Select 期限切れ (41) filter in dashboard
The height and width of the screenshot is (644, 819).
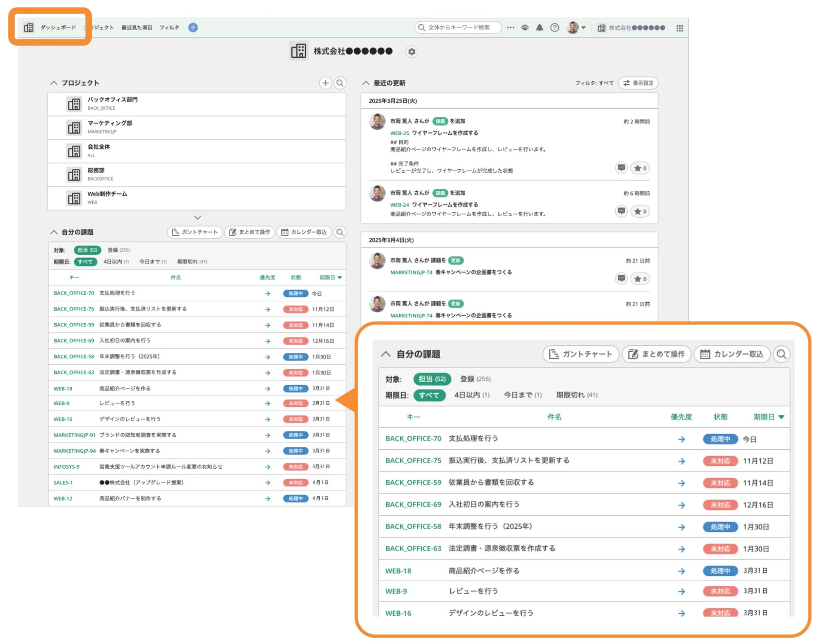(x=192, y=262)
